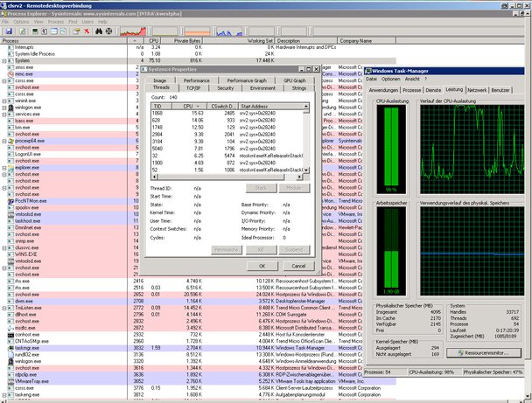Screen dimensions: 532x403
Task: Click the crosshair Find Window's Process icon
Action: click(x=108, y=31)
